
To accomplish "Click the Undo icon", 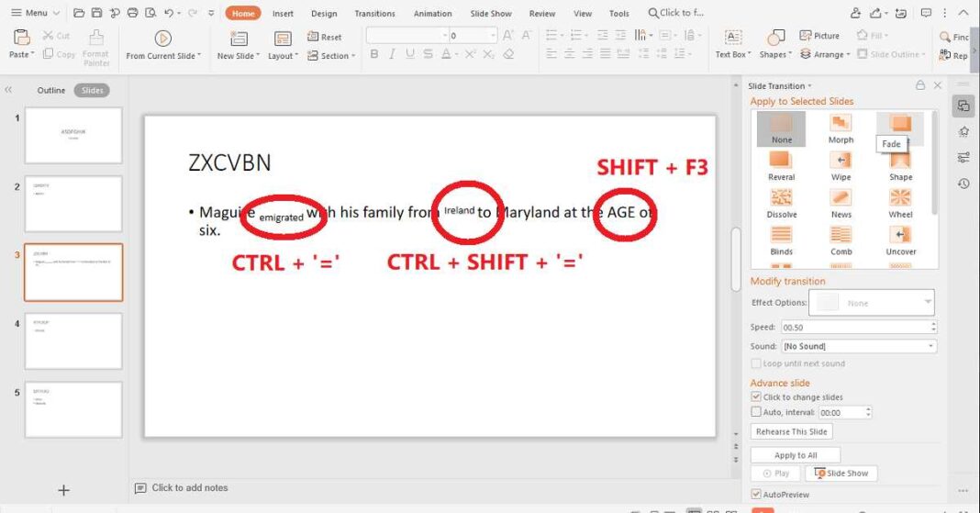I will point(169,13).
